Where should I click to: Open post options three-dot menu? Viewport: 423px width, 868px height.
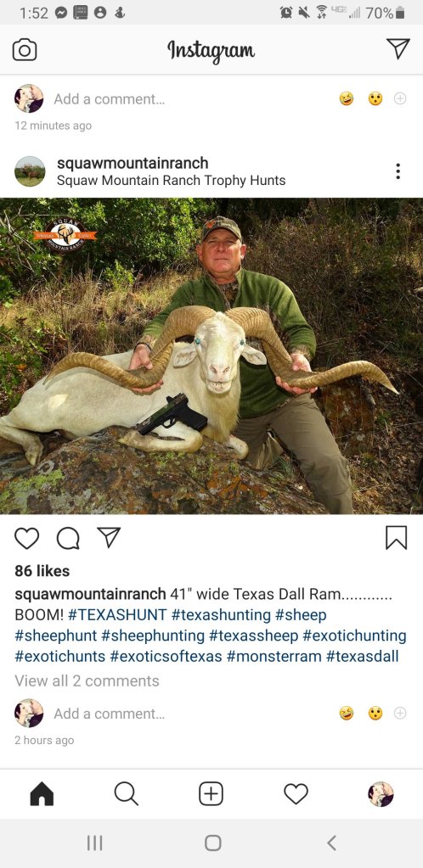[x=398, y=171]
